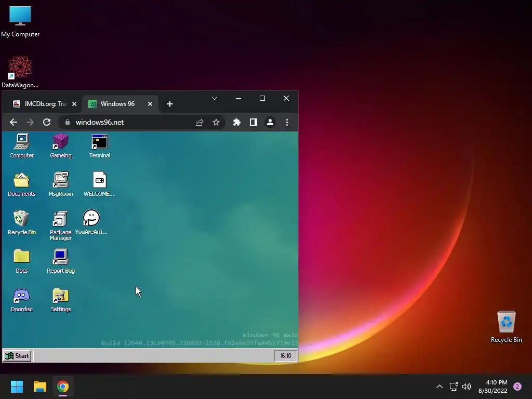Open the Computer icon in Windows 96
Viewport: 532px width, 399px height.
[22, 146]
